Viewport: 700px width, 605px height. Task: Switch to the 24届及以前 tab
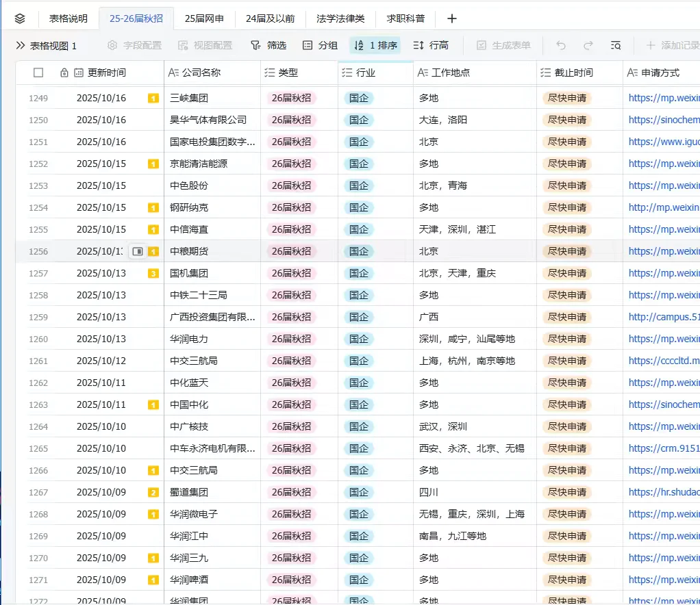tap(271, 18)
